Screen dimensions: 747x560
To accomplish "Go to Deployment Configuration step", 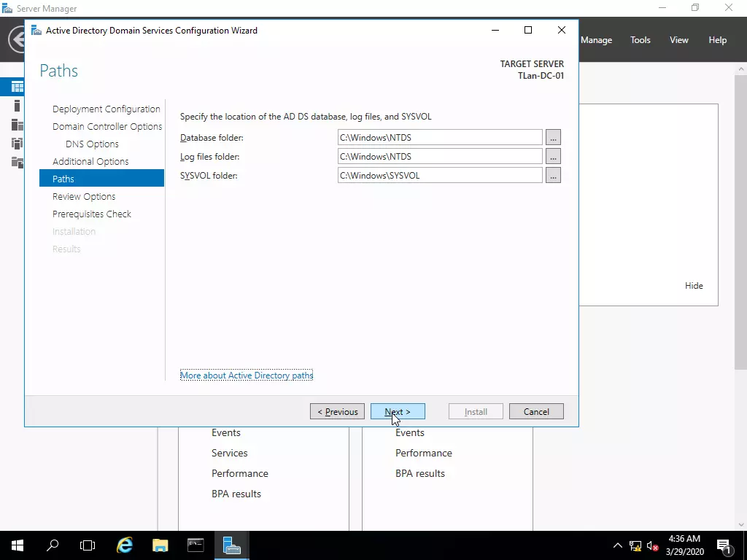I will point(107,109).
